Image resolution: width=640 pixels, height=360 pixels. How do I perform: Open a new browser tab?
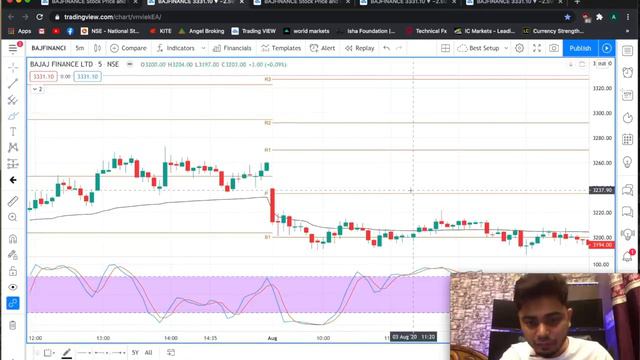[577, 2]
